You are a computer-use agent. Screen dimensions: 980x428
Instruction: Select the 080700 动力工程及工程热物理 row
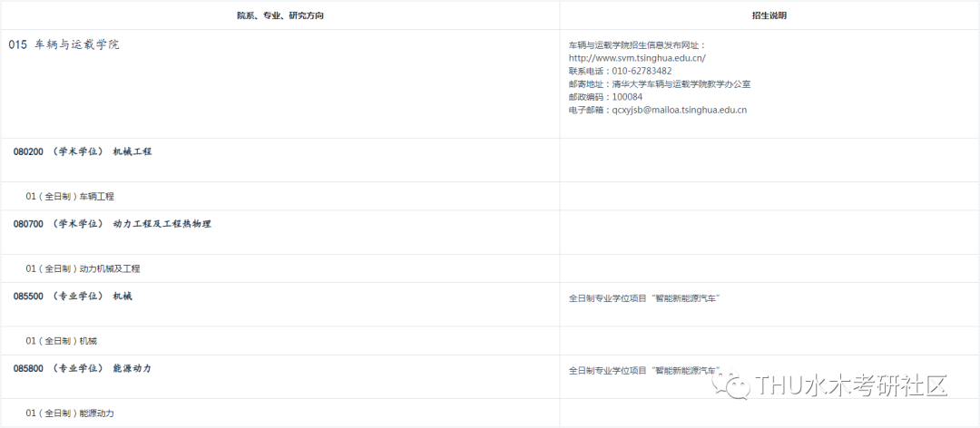click(112, 223)
